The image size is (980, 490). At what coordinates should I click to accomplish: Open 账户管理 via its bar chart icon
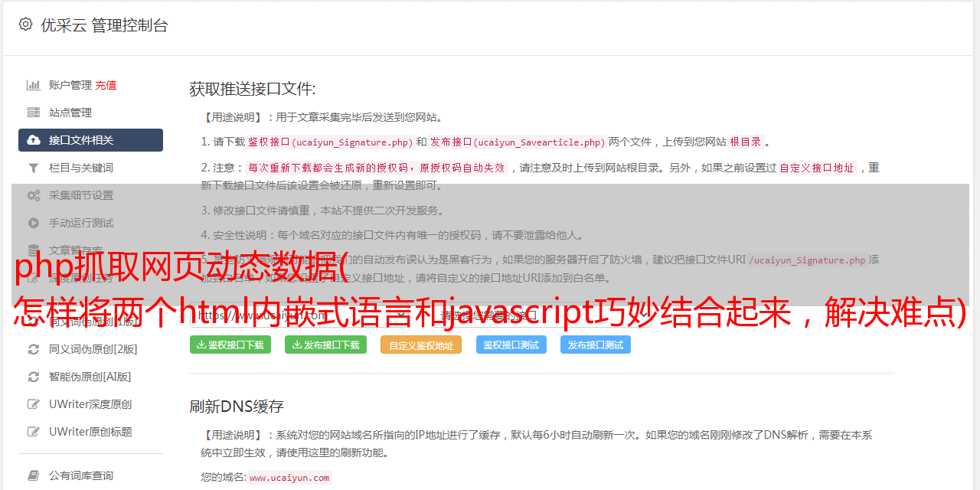coord(34,85)
